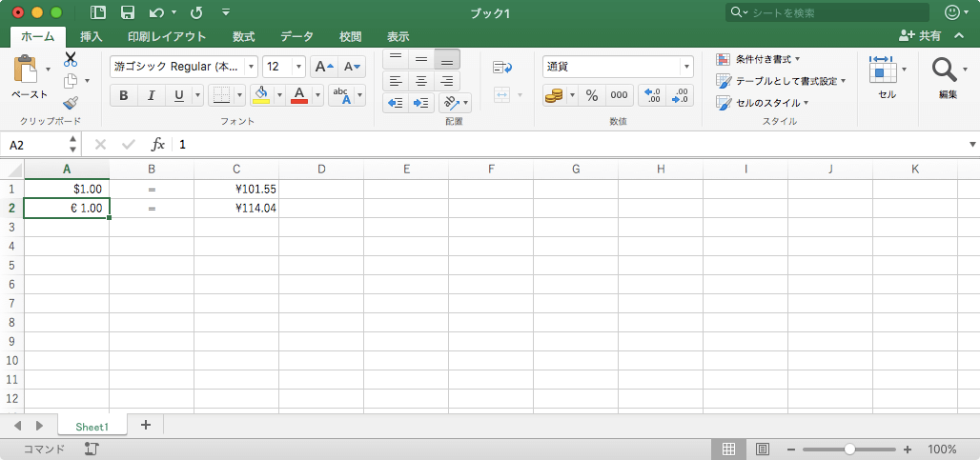Open the font name dropdown
The width and height of the screenshot is (980, 460).
(251, 66)
